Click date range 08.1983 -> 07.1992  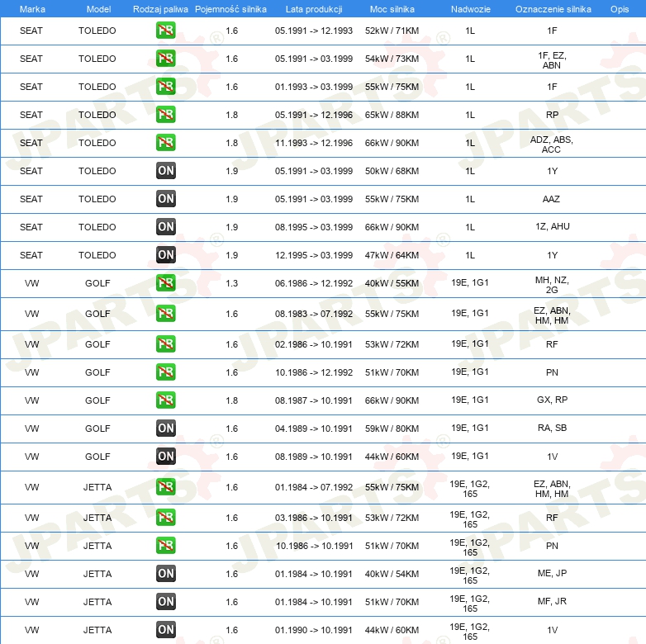pyautogui.click(x=314, y=314)
